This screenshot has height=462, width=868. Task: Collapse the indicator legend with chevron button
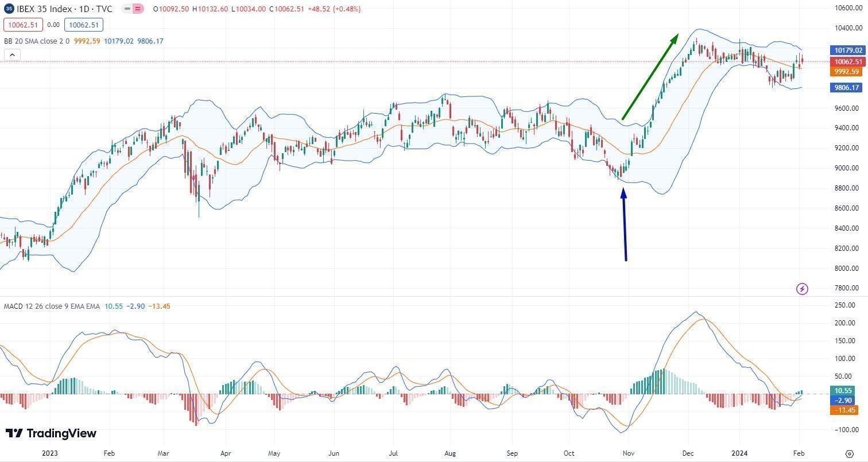pyautogui.click(x=12, y=55)
